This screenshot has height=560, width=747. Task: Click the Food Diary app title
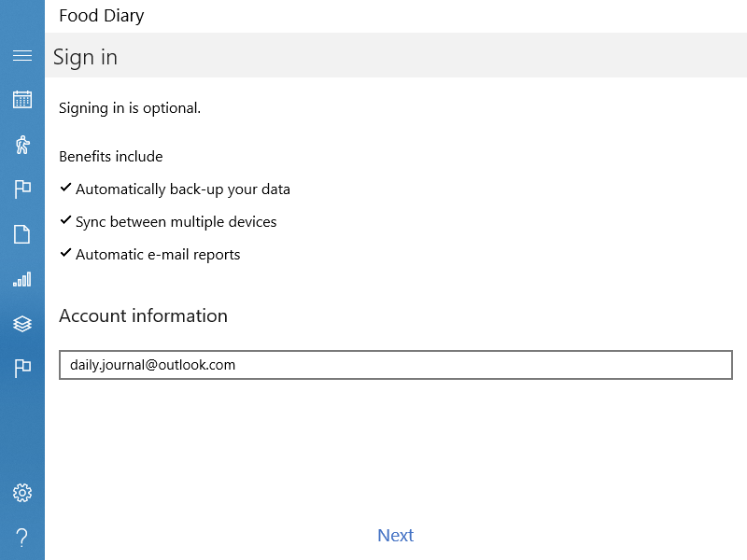click(x=101, y=16)
